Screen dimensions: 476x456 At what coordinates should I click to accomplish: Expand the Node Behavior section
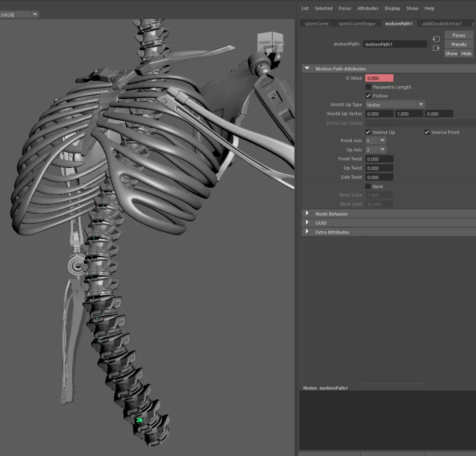[307, 213]
